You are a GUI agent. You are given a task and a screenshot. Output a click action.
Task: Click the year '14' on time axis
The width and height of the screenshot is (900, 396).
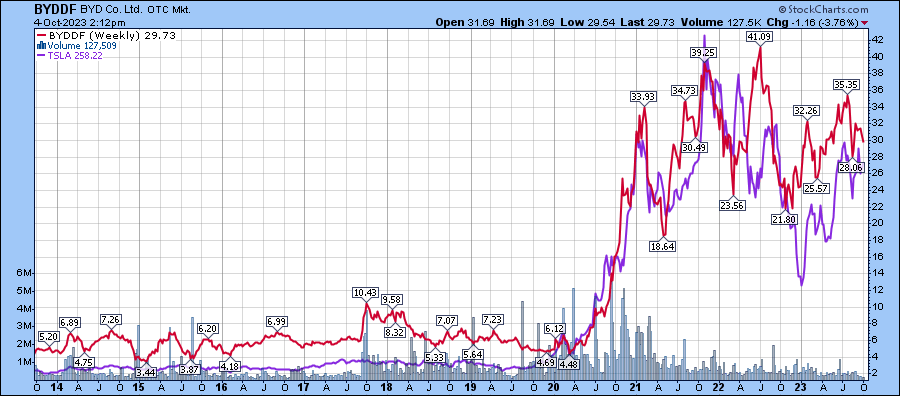tap(57, 387)
